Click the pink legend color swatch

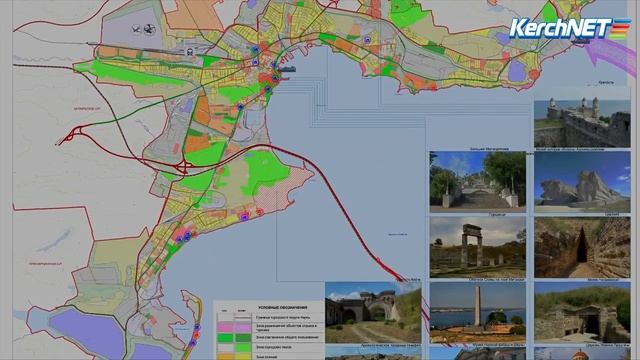tap(226, 327)
